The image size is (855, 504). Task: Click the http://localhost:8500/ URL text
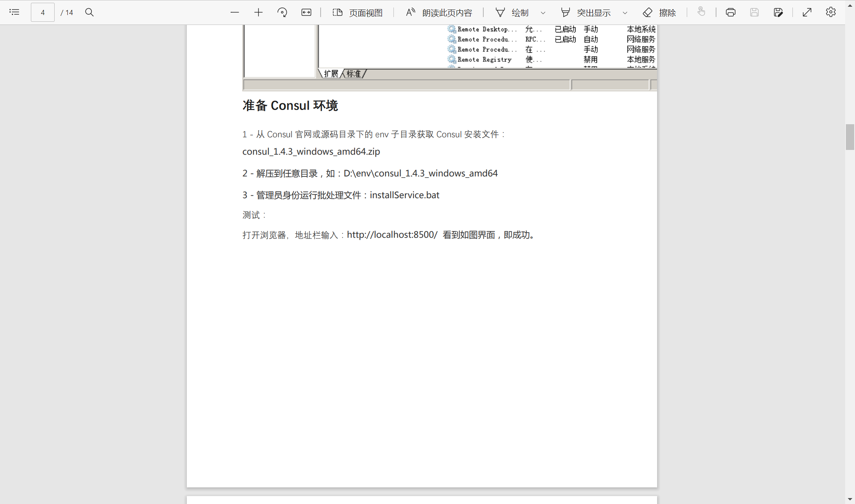[x=392, y=235]
